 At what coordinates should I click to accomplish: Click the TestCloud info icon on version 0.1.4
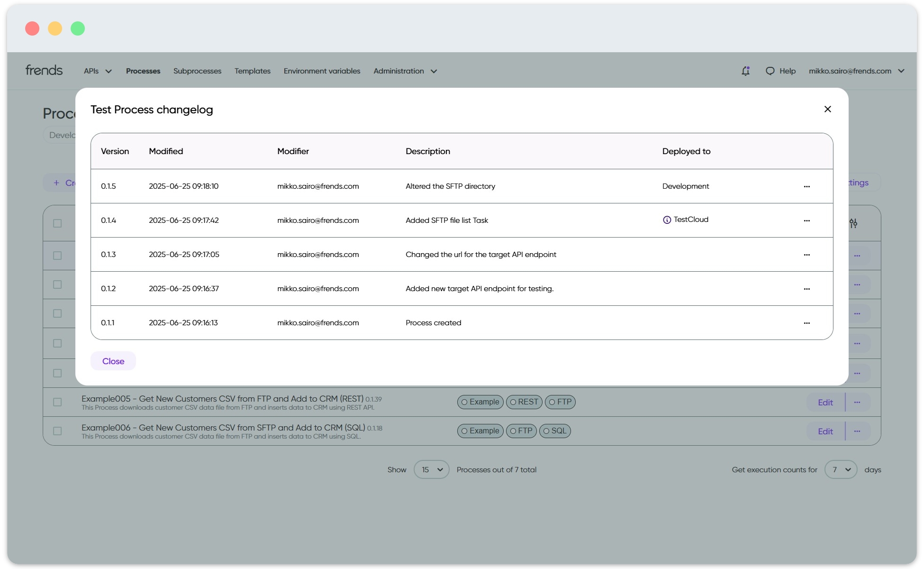[x=667, y=220]
